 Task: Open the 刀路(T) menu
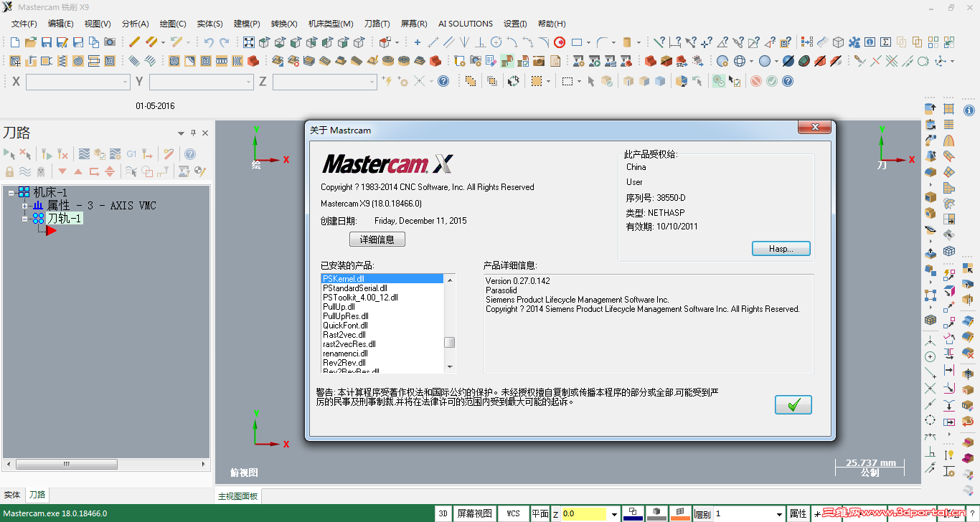(377, 24)
